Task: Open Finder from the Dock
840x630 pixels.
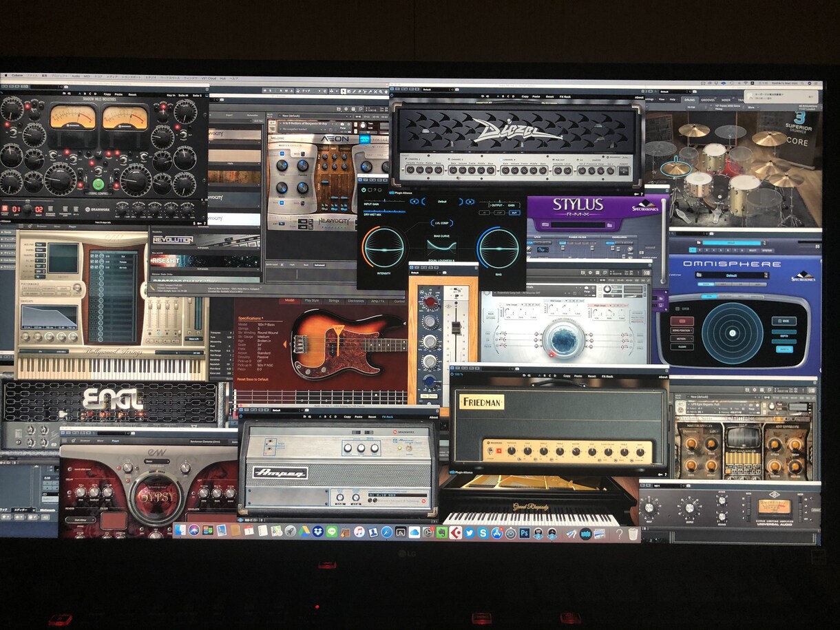Action: (180, 531)
